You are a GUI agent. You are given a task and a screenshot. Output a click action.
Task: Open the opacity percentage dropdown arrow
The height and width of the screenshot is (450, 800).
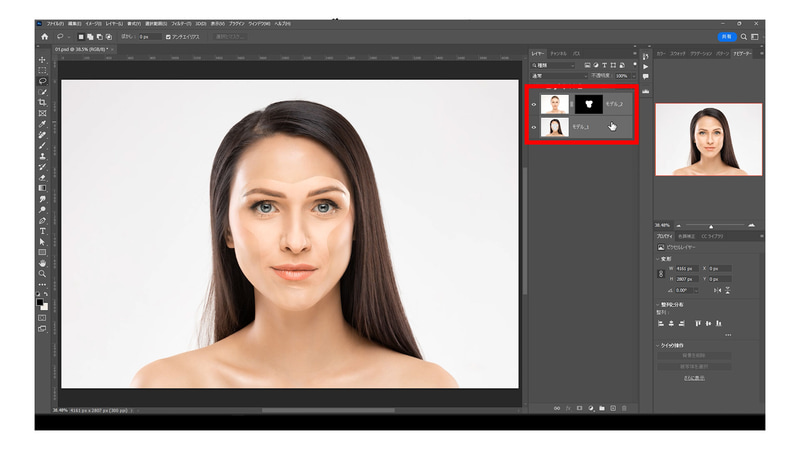point(634,76)
